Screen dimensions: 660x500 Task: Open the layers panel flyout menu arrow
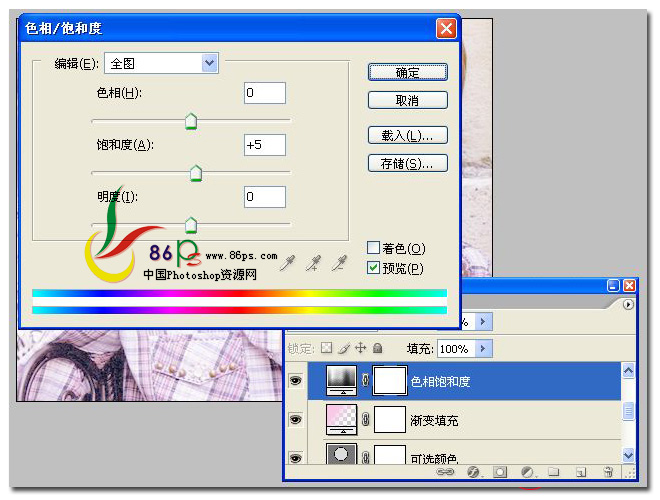628,304
